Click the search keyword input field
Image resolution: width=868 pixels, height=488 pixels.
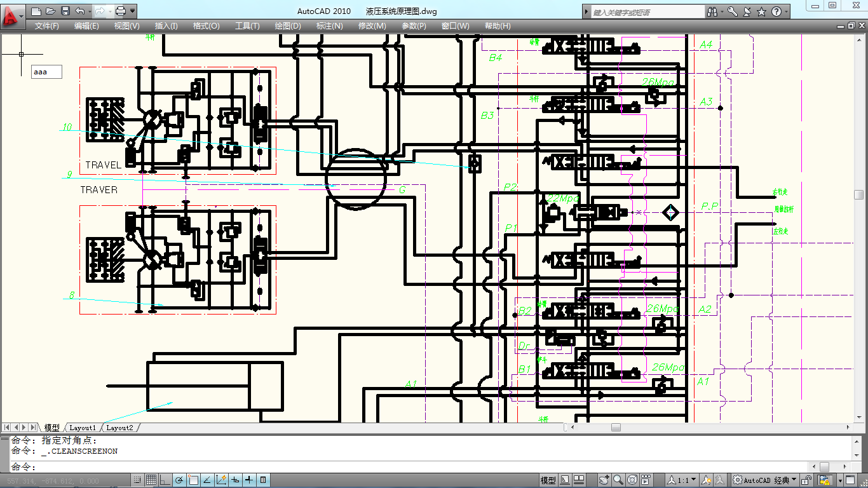pos(647,12)
